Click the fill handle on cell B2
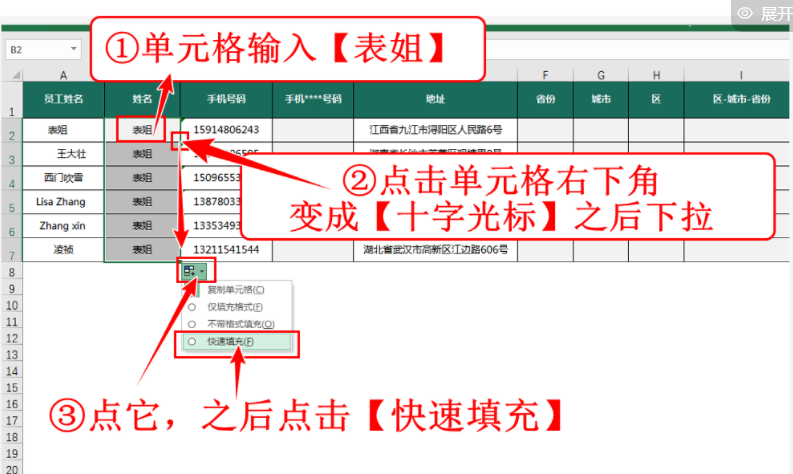The width and height of the screenshot is (793, 474). tap(181, 142)
